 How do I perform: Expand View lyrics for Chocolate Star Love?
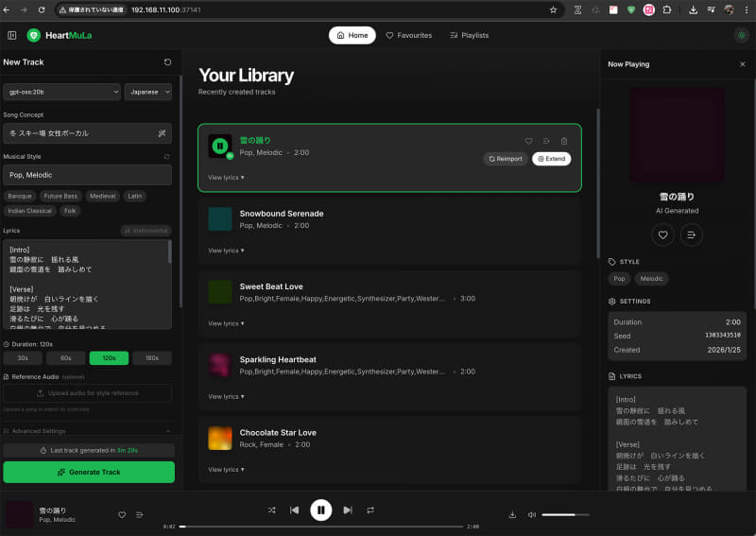point(226,470)
